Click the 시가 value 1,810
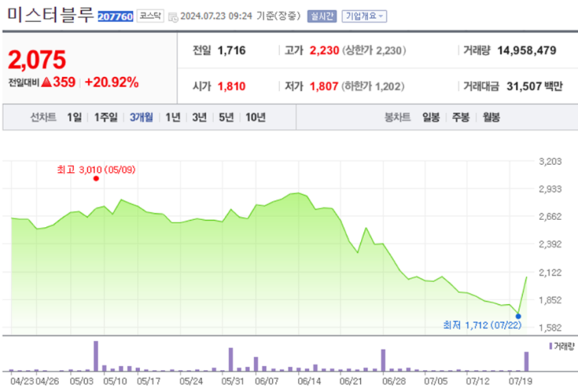Image resolution: width=578 pixels, height=392 pixels. (232, 86)
